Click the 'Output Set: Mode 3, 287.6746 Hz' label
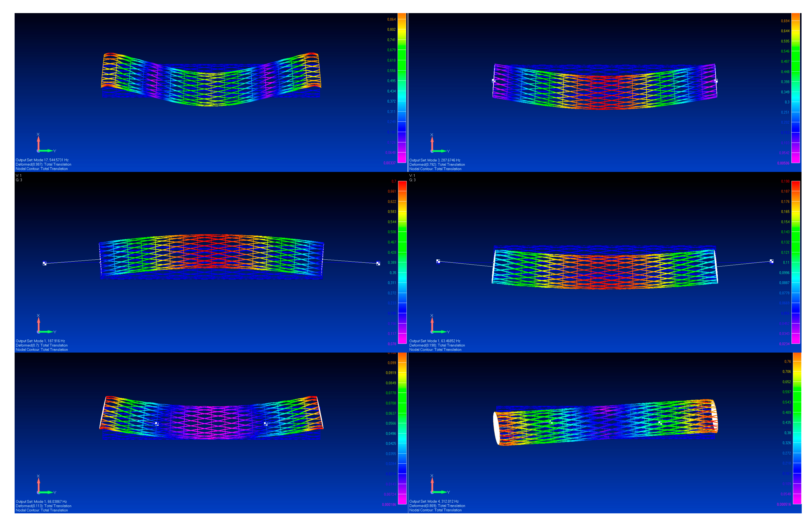812x526 pixels. 435,160
